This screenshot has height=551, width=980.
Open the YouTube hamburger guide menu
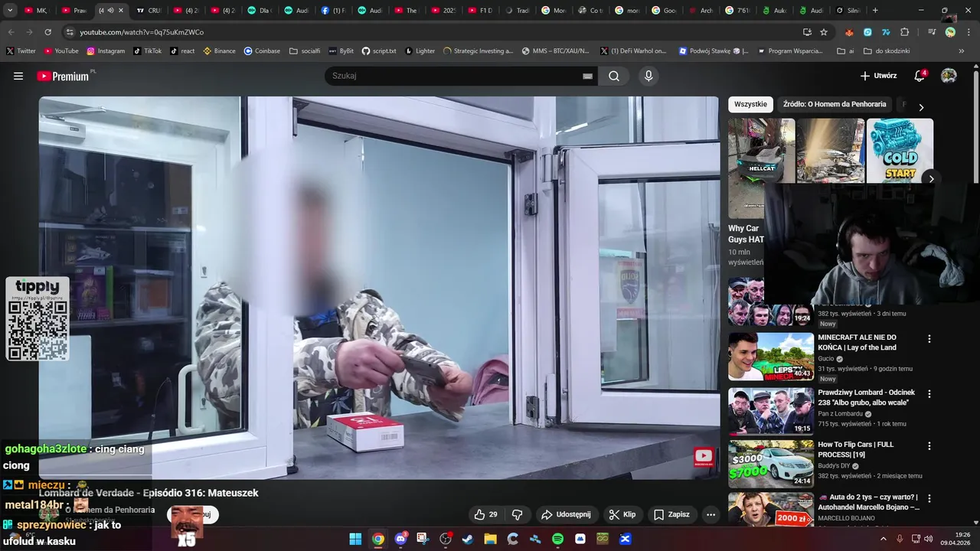[18, 76]
